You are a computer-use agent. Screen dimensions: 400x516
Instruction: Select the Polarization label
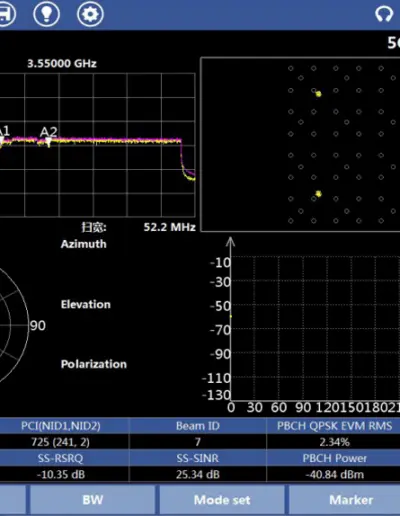(x=94, y=364)
